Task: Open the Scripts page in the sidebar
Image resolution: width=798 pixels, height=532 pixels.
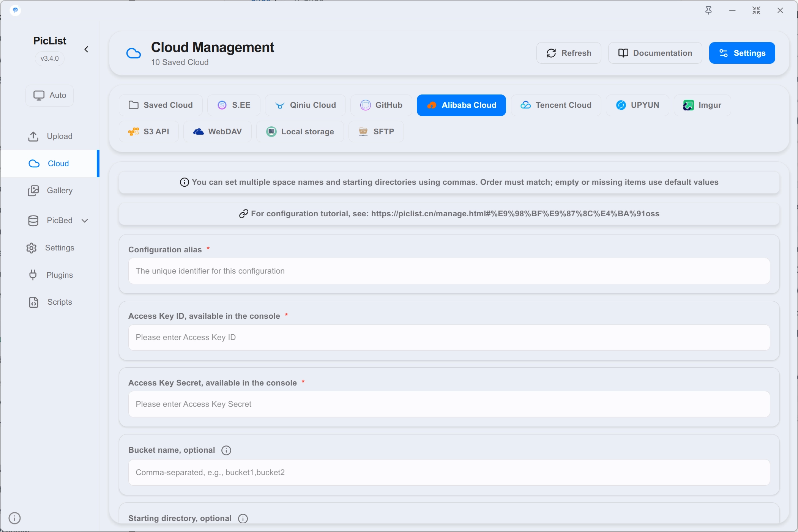Action: tap(51, 302)
